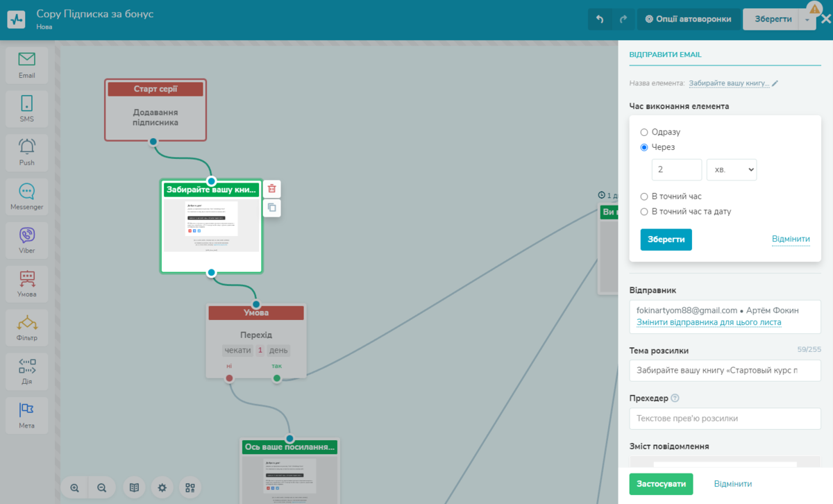This screenshot has width=833, height=504.
Task: Delete the selected email block with the trash icon
Action: tap(272, 189)
